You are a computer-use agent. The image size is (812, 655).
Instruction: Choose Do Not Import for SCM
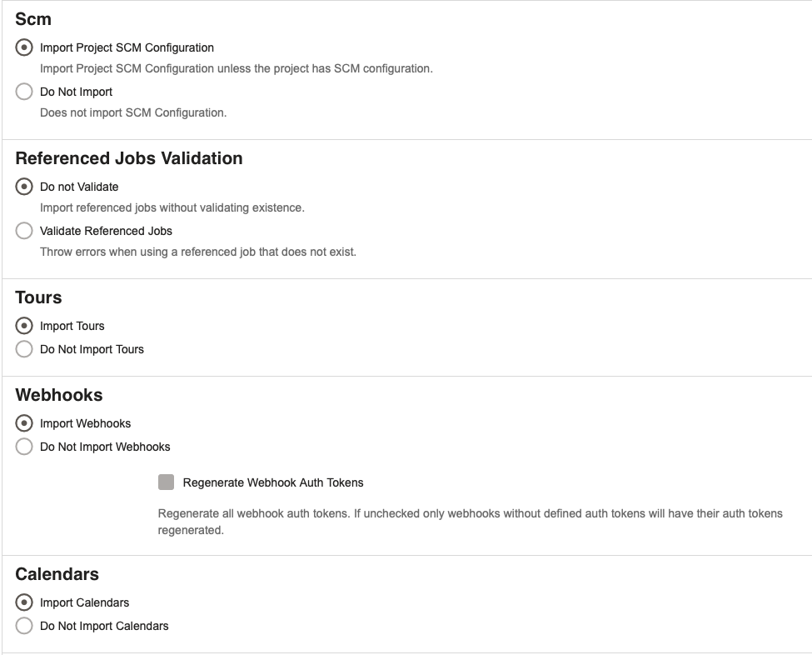pos(24,92)
